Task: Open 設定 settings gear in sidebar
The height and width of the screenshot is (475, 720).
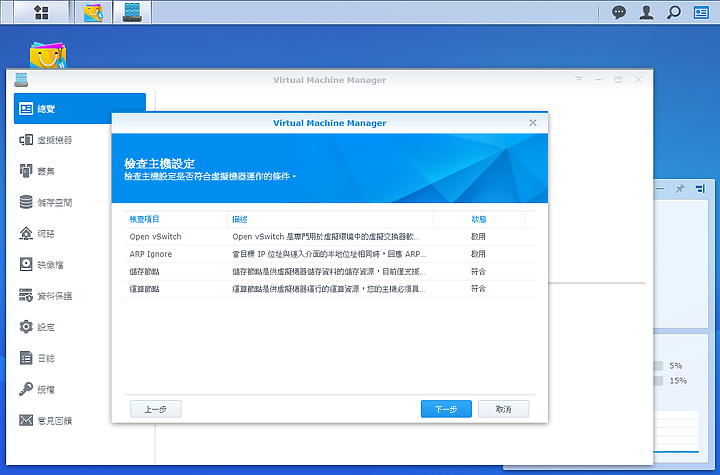Action: coord(37,327)
